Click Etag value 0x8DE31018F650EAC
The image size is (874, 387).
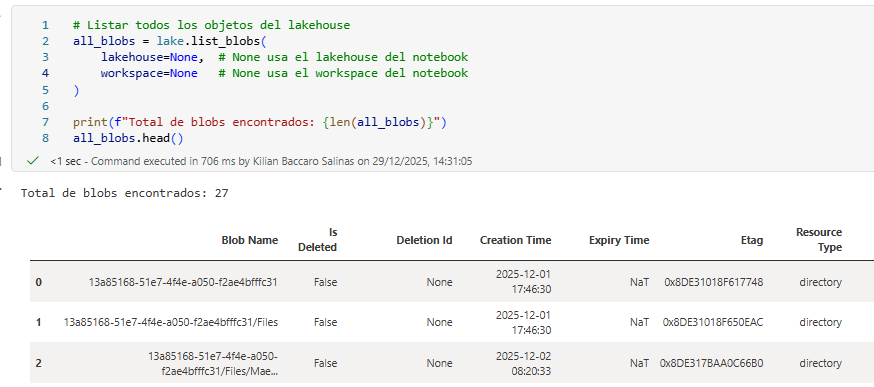tap(713, 322)
